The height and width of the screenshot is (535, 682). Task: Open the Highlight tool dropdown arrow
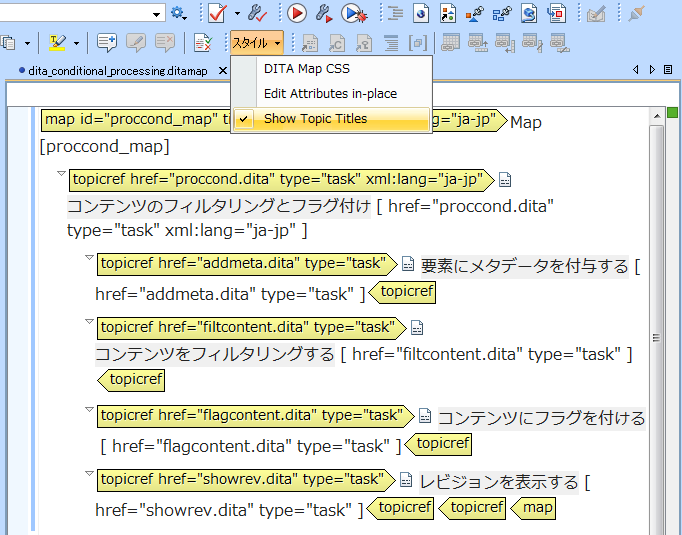77,43
